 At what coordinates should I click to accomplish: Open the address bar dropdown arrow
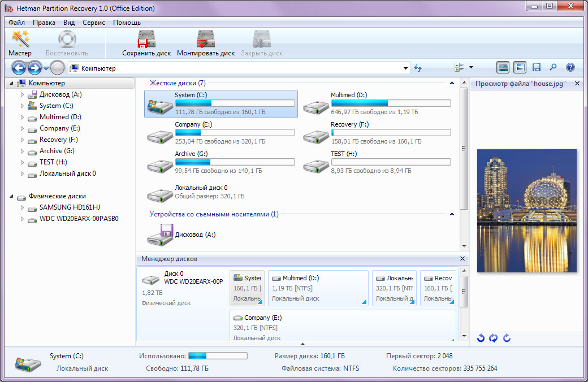pos(405,68)
